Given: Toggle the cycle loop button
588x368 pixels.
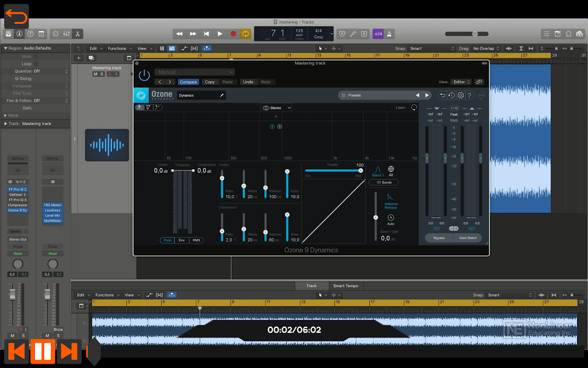Looking at the screenshot, I should [246, 34].
